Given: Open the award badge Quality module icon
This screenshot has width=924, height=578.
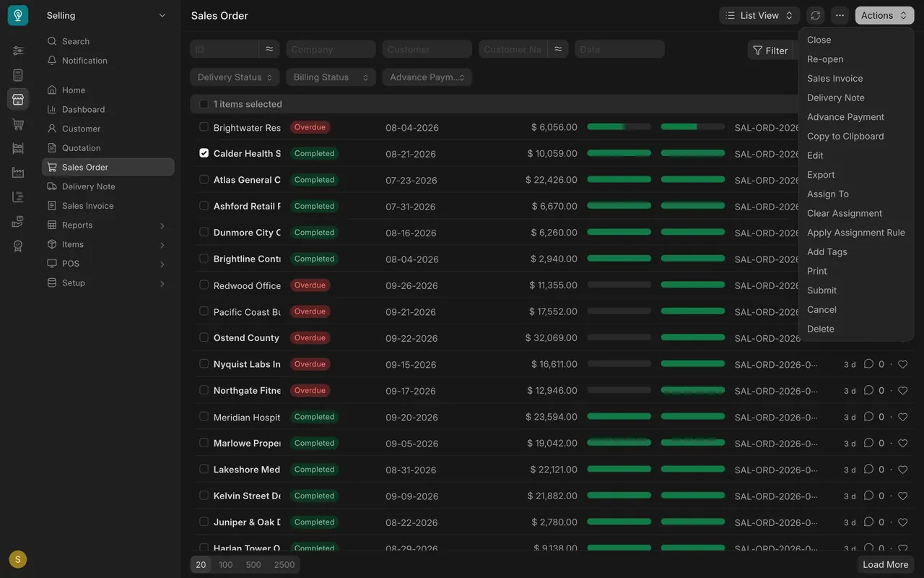Looking at the screenshot, I should (x=18, y=246).
